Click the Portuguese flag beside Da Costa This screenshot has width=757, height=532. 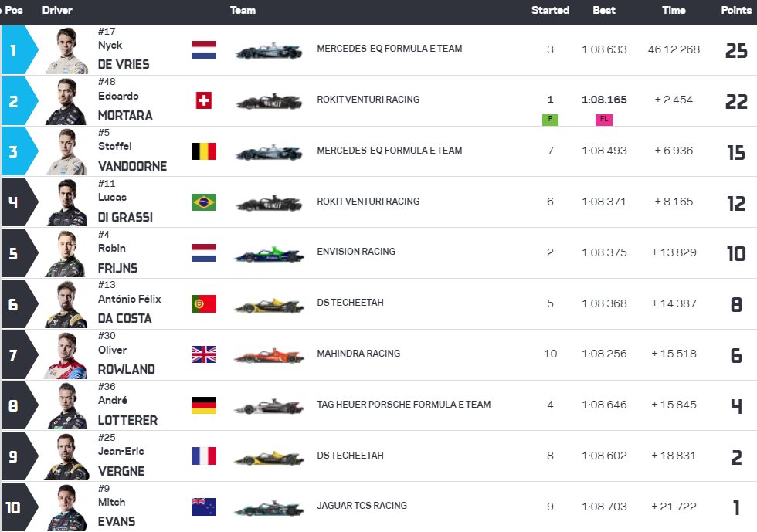(204, 303)
